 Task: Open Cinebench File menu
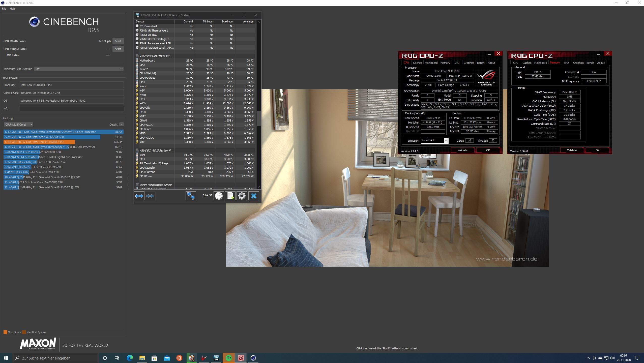(4, 9)
